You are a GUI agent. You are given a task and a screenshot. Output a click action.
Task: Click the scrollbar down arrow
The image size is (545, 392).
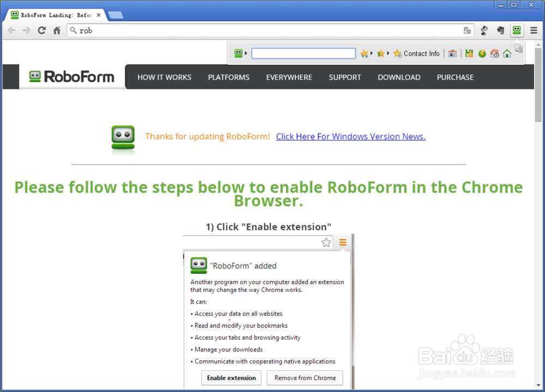(538, 385)
